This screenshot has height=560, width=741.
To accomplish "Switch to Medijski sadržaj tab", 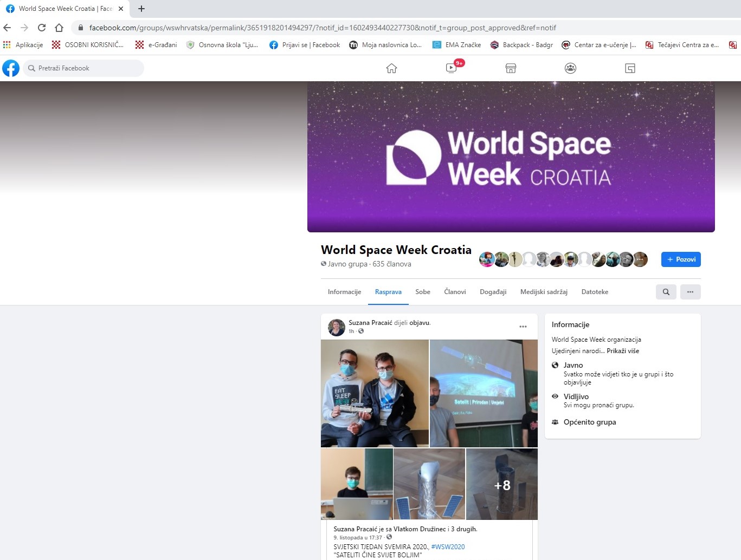I will coord(544,292).
